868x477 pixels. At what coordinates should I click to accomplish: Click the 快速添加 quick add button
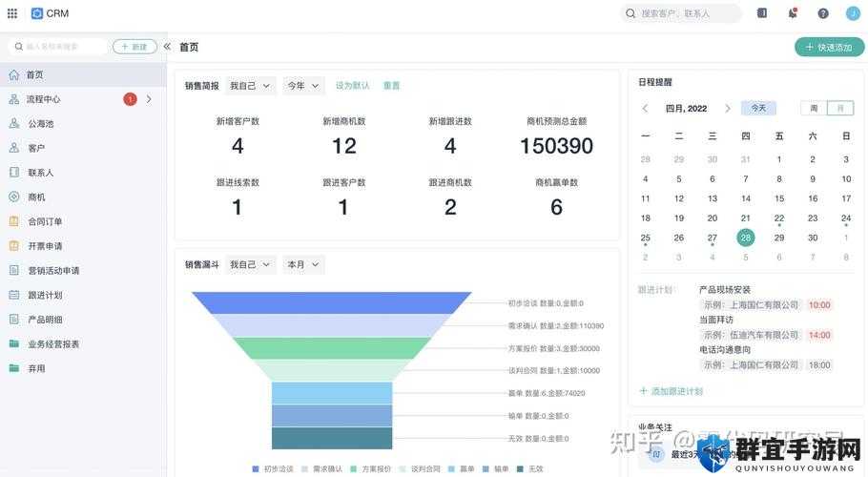coord(829,47)
